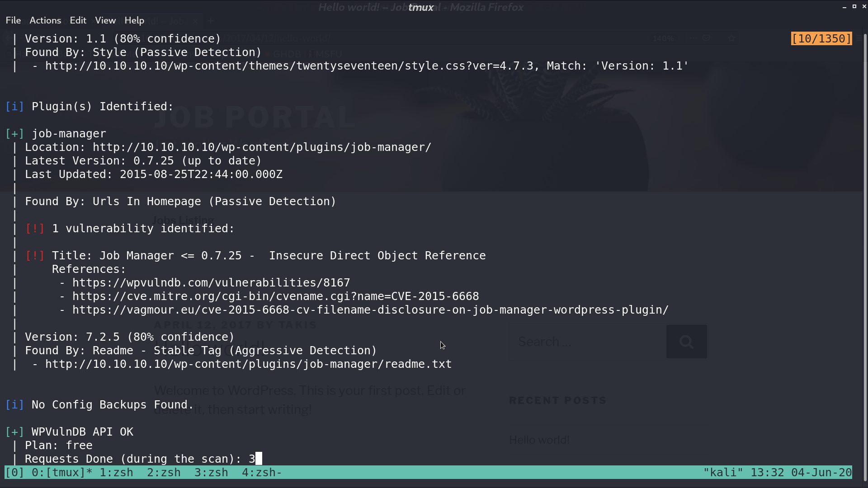Click the 'References:' label
The image size is (868, 488).
point(89,269)
